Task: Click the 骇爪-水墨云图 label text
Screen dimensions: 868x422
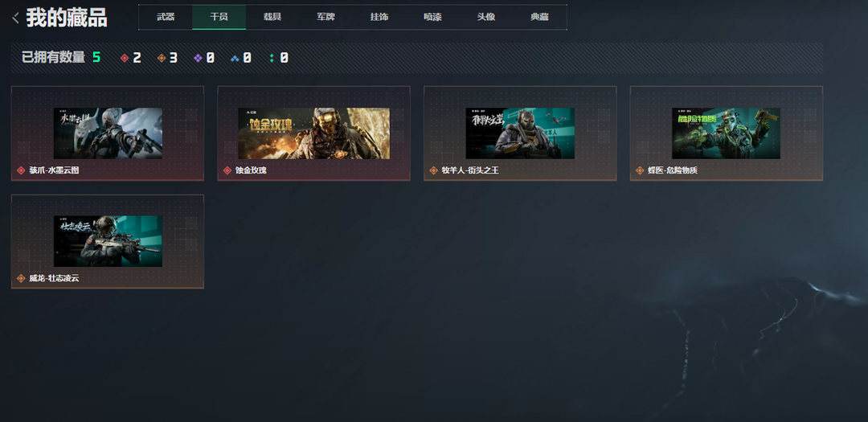Action: [x=55, y=170]
